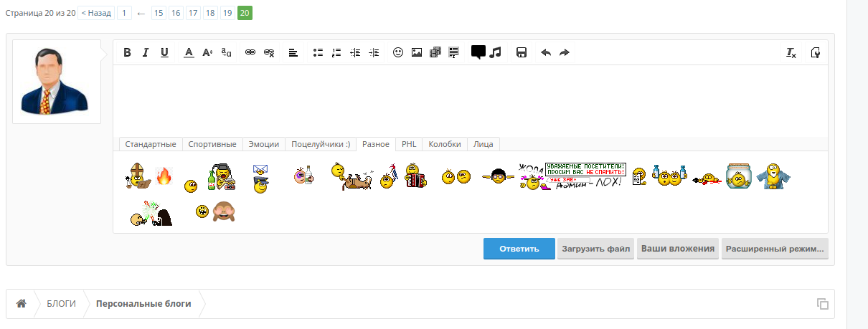Image resolution: width=868 pixels, height=329 pixels.
Task: Click the smiley emoticons toolbar icon
Action: click(x=397, y=52)
